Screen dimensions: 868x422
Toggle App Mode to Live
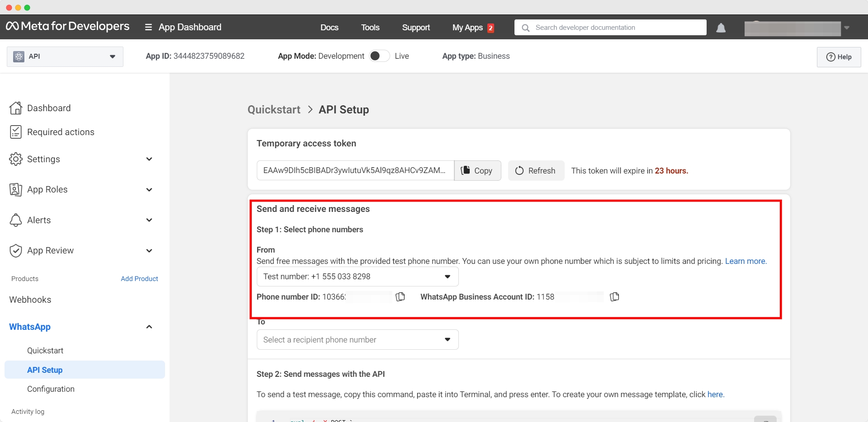[x=379, y=56]
